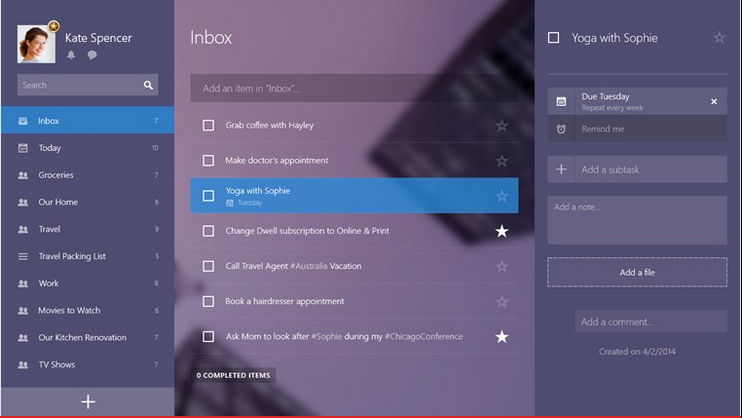The height and width of the screenshot is (418, 743).
Task: Star Call Travel Agent task
Action: [x=502, y=266]
